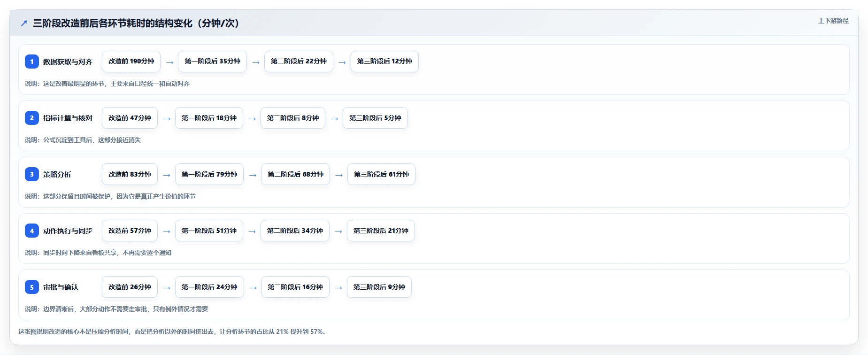Click the 第二阶段后 16分钟 chip
Viewport: 868px width, 355px height.
(x=295, y=287)
